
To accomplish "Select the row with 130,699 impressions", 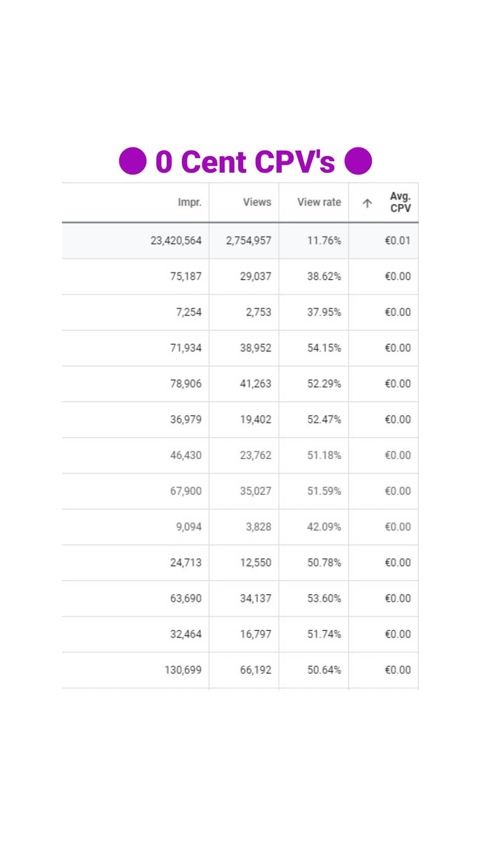I will (x=183, y=670).
